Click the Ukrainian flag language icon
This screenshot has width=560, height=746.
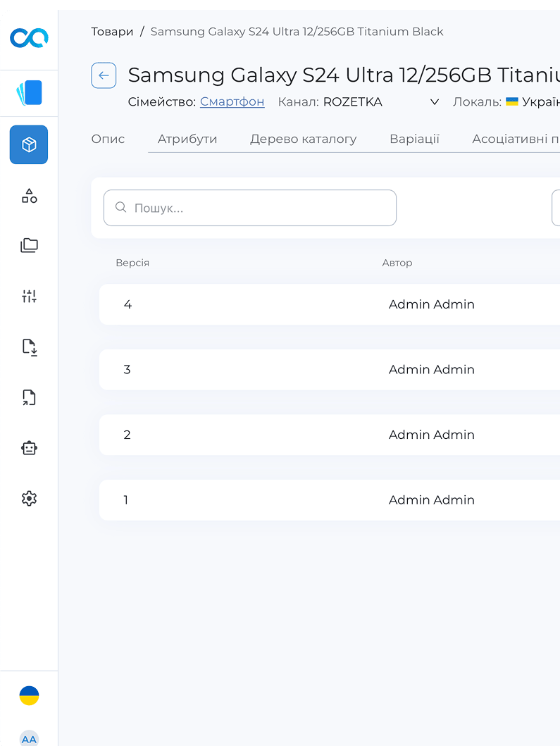pos(29,695)
